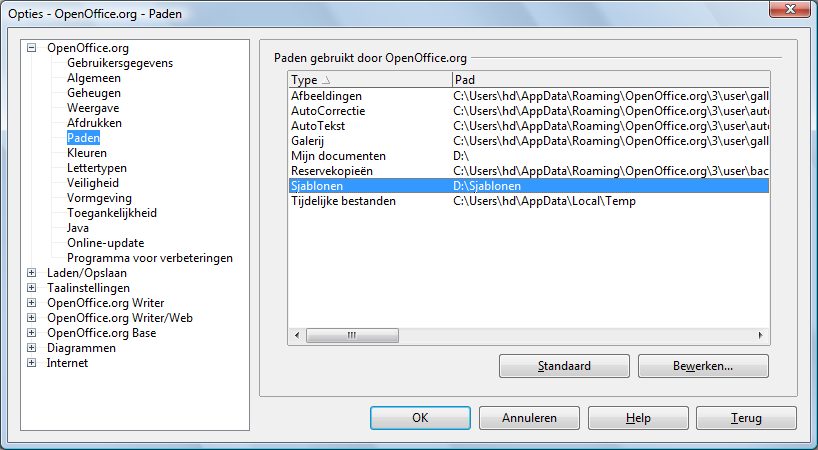Viewport: 818px width, 450px height.
Task: Click the Standaard button
Action: (564, 366)
